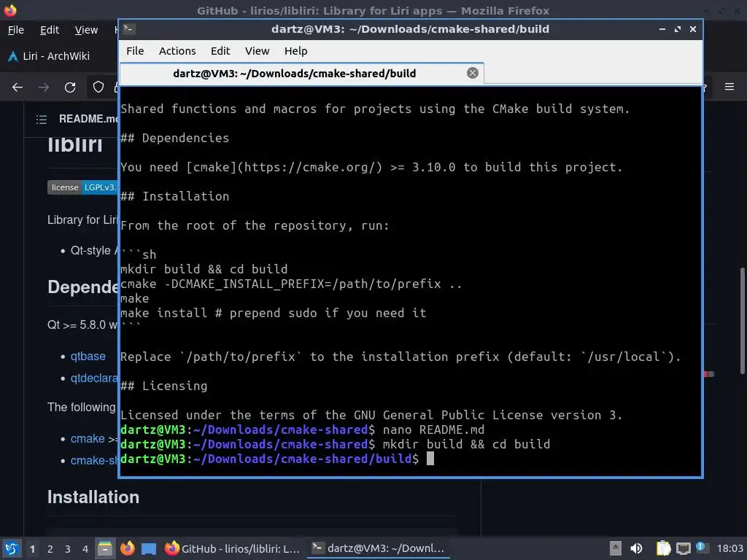
Task: Click the 'mkdir build && cd build' prompt command line
Action: click(335, 444)
